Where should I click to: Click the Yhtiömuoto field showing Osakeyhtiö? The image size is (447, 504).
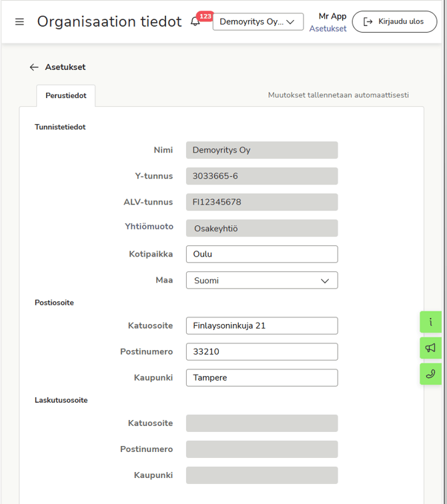[x=262, y=228]
